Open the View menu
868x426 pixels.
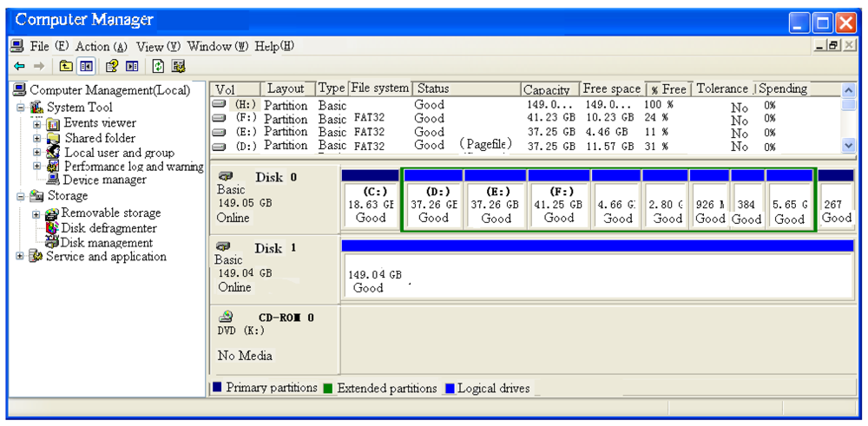coord(156,46)
